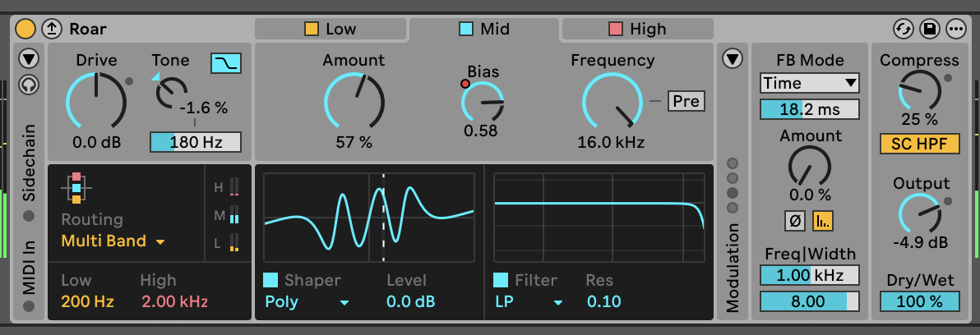Open the Multi Band routing dropdown
The width and height of the screenshot is (980, 335).
coord(113,241)
